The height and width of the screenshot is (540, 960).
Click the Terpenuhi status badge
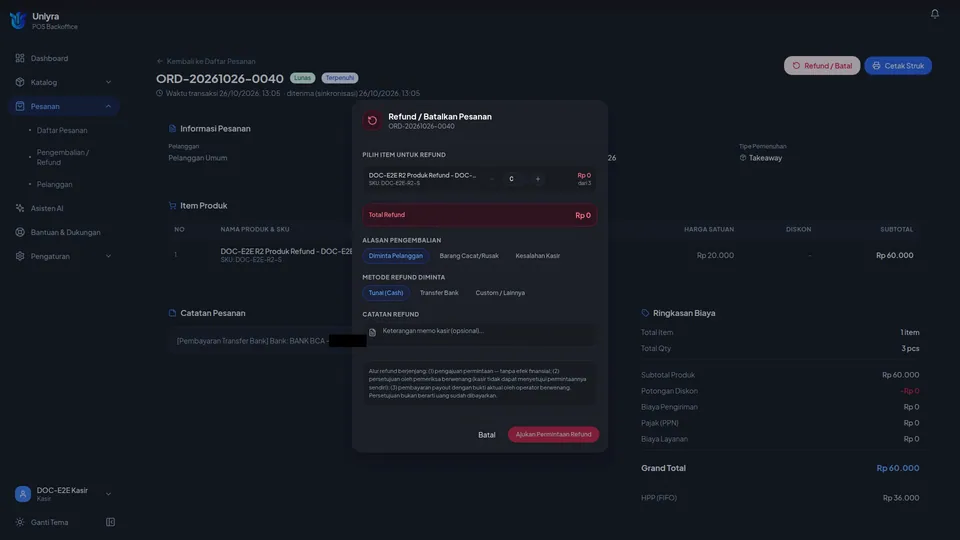[340, 78]
